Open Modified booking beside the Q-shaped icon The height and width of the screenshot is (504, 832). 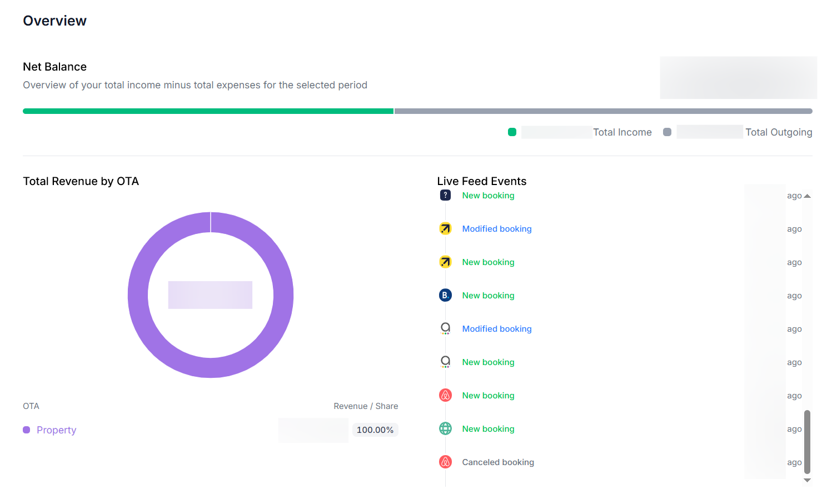[496, 329]
